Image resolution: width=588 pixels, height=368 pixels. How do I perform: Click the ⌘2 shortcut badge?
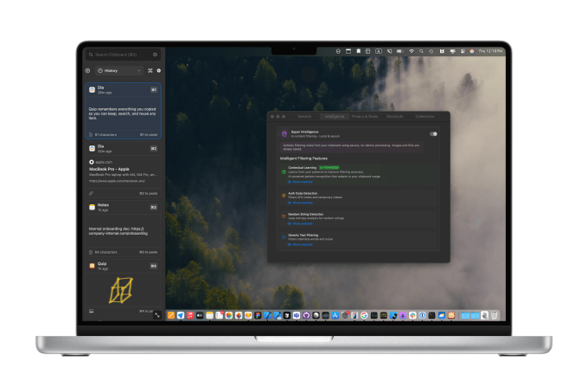pyautogui.click(x=154, y=148)
